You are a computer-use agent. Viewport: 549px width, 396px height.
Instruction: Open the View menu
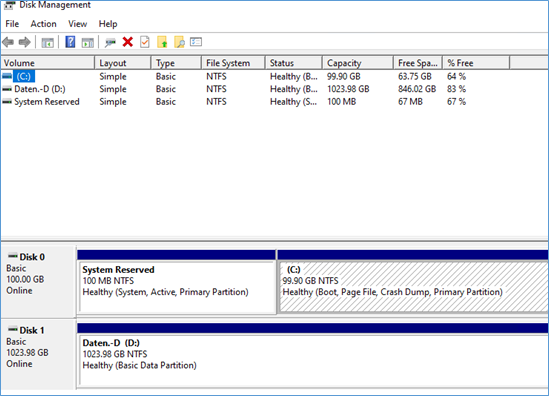pyautogui.click(x=77, y=24)
